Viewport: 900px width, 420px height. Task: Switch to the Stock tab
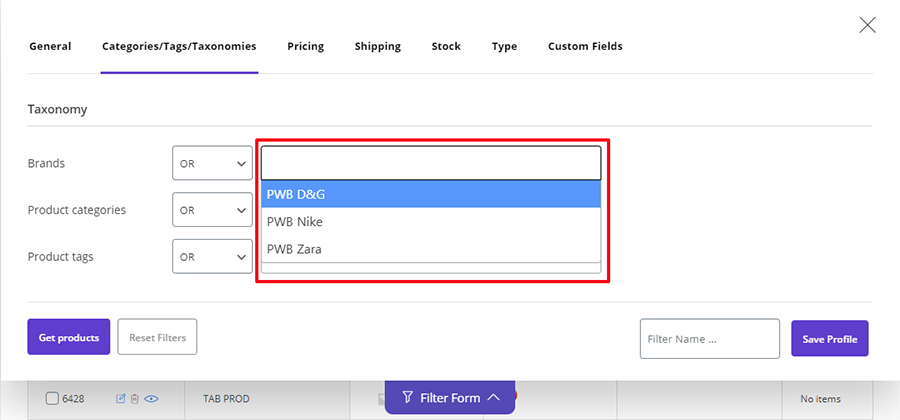coord(446,46)
